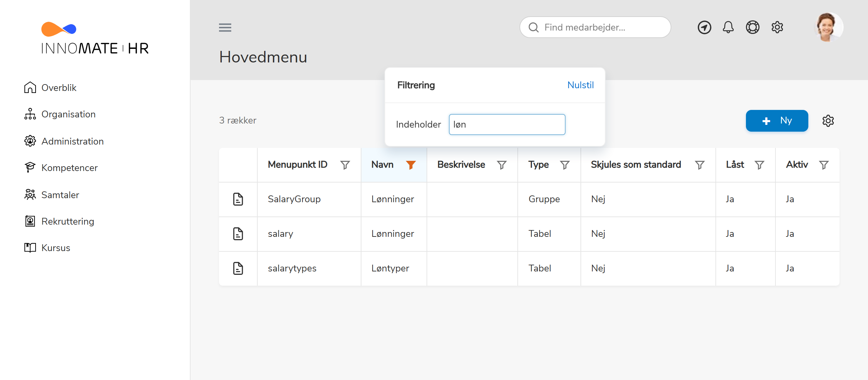The height and width of the screenshot is (380, 868).
Task: Filter the Type column
Action: pos(565,165)
